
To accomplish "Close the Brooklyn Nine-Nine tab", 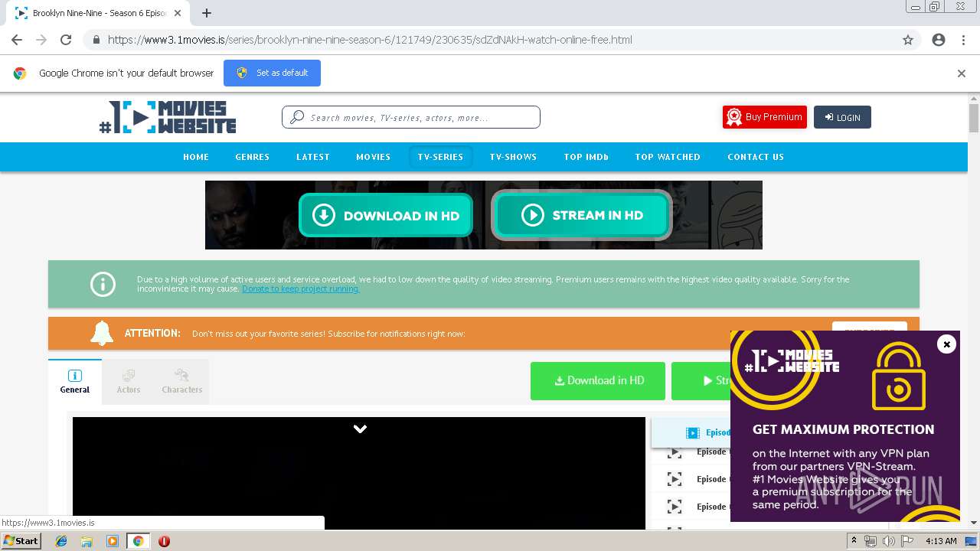I will point(178,13).
